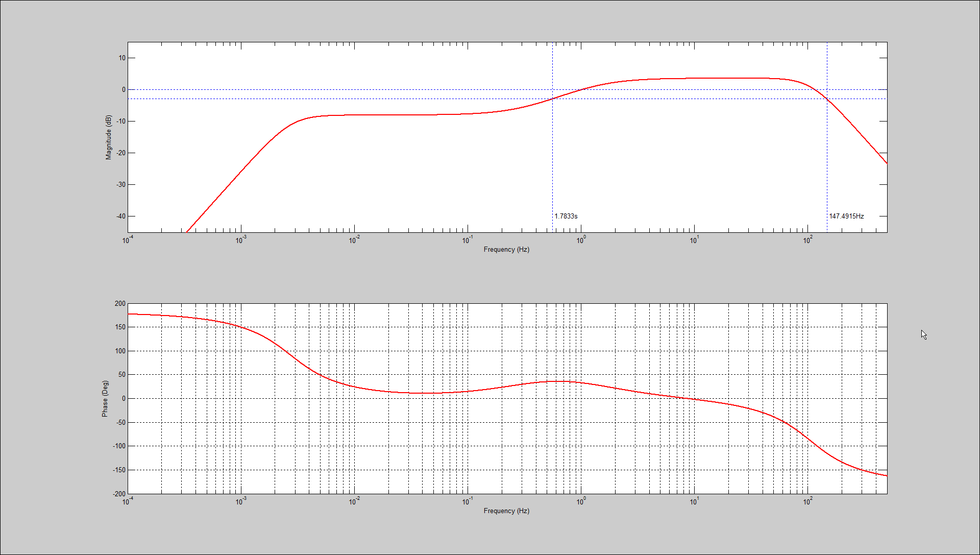Click the 10 tick label on magnitude axis
This screenshot has height=555, width=980.
click(122, 58)
